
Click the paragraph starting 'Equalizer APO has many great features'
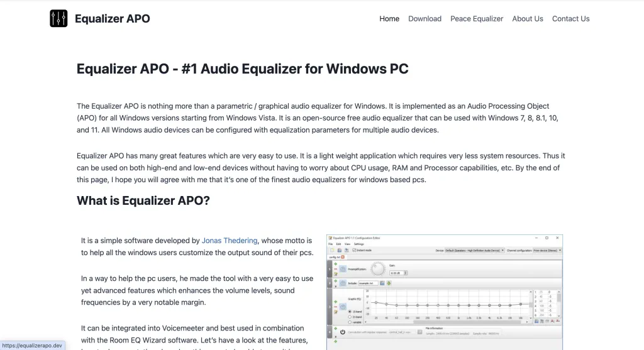[x=321, y=167]
